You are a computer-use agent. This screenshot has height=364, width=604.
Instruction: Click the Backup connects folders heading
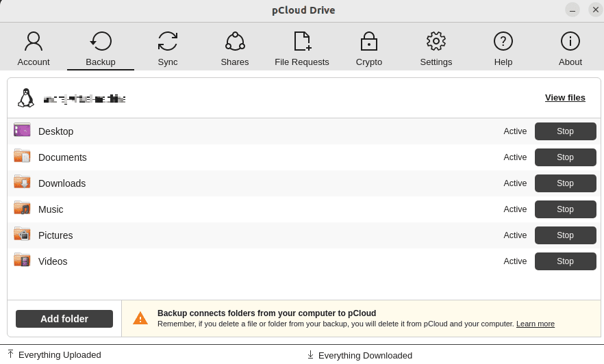[266, 313]
